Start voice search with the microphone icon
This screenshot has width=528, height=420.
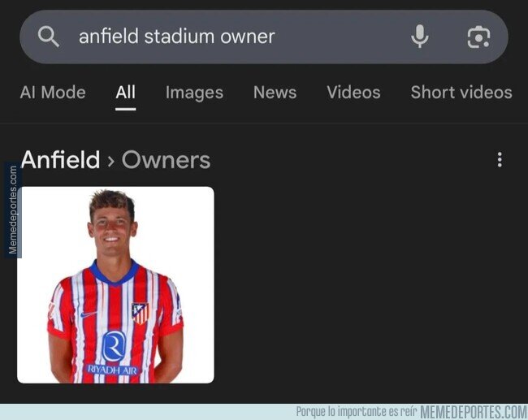[x=420, y=37]
